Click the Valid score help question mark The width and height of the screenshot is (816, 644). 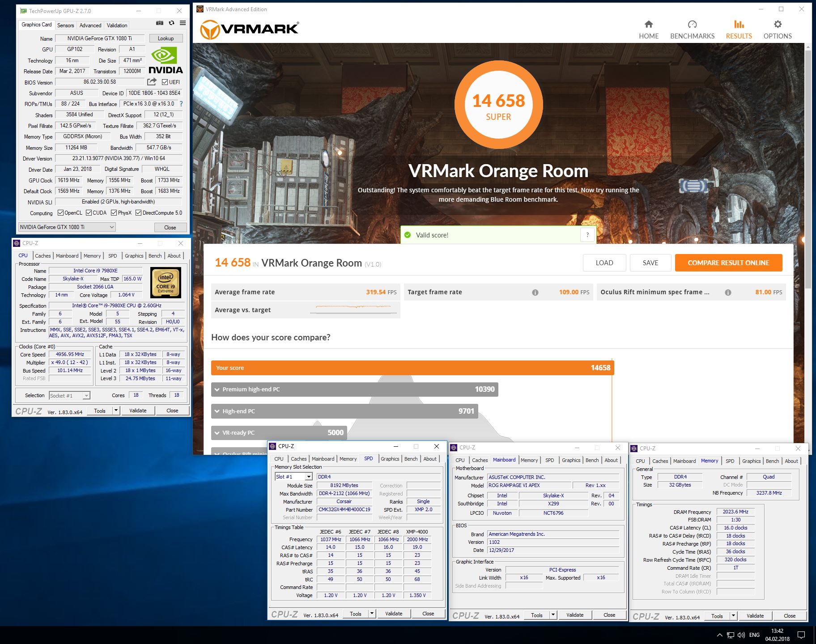click(587, 235)
